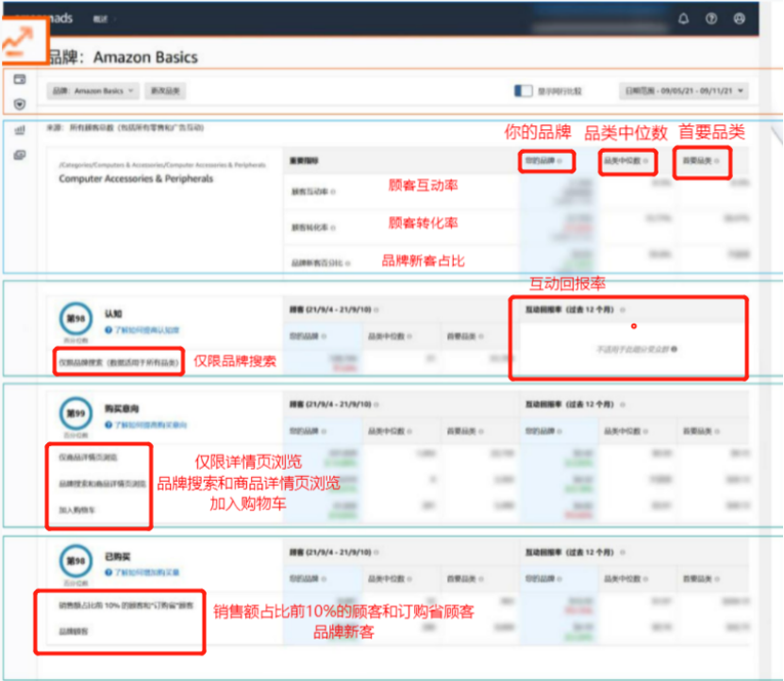Click info icon beside 顾客互动率
Viewport: 784px width, 681px height.
pyautogui.click(x=333, y=192)
